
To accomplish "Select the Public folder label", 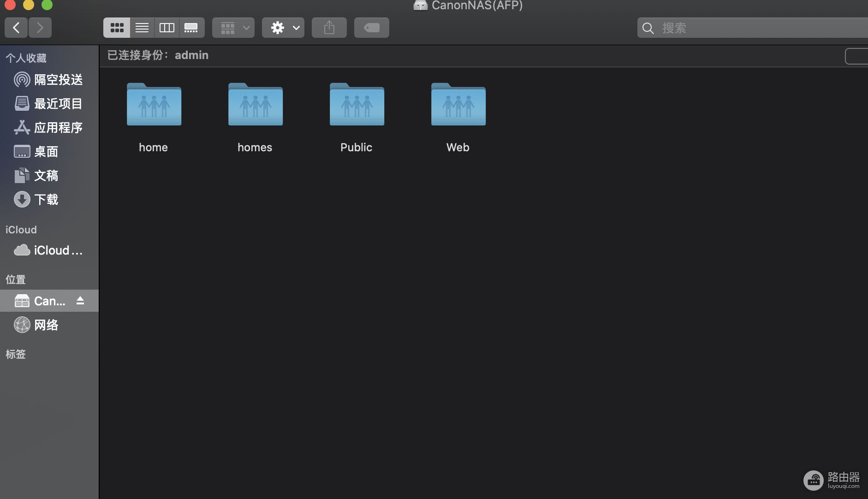I will [x=357, y=148].
